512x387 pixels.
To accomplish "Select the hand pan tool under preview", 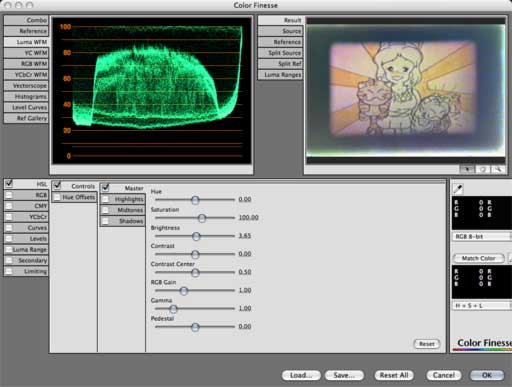I will click(482, 169).
